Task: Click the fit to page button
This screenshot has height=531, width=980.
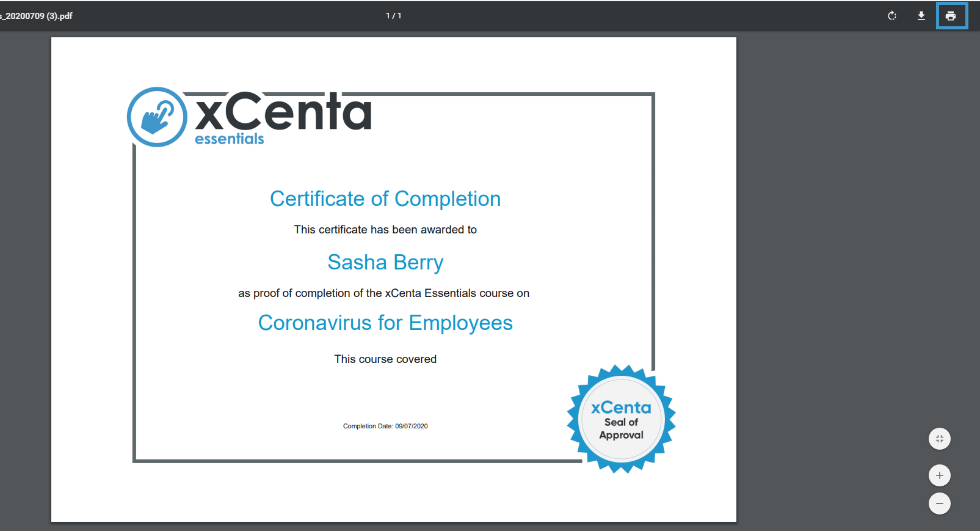Action: 940,439
